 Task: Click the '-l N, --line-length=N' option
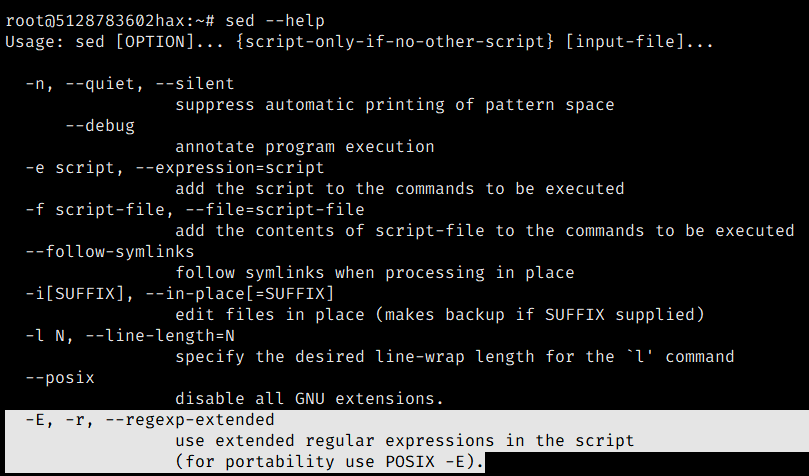[130, 336]
